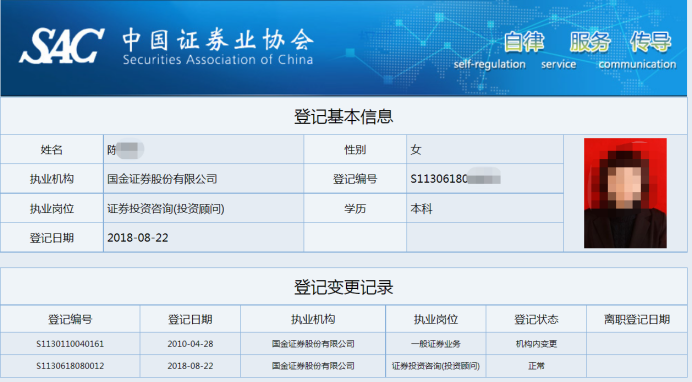
Task: Click the 离职登记日期 column header
Action: [637, 319]
